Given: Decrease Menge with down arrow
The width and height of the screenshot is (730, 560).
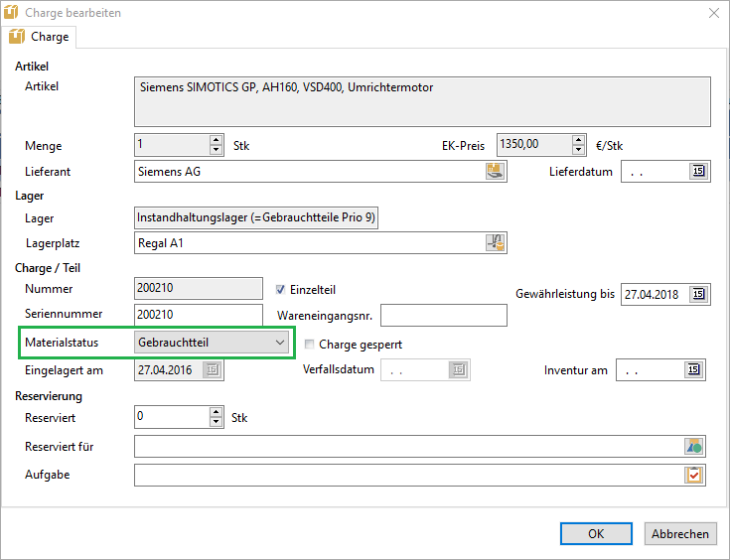Looking at the screenshot, I should (216, 150).
